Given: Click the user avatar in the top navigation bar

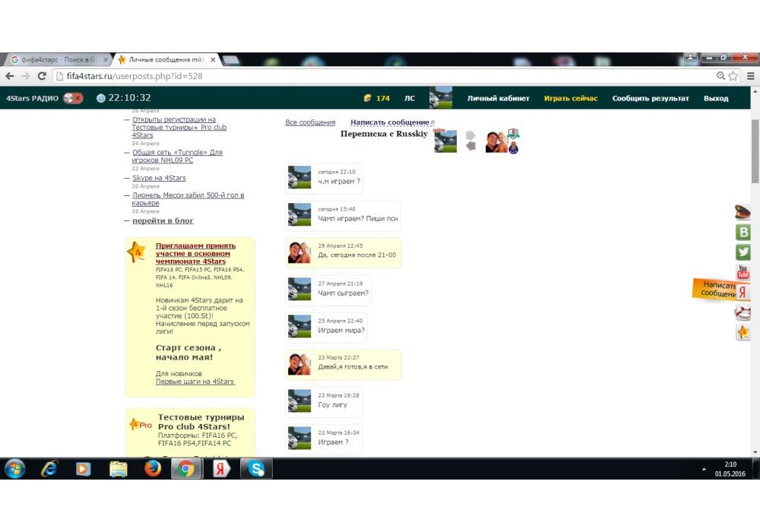Looking at the screenshot, I should click(441, 98).
